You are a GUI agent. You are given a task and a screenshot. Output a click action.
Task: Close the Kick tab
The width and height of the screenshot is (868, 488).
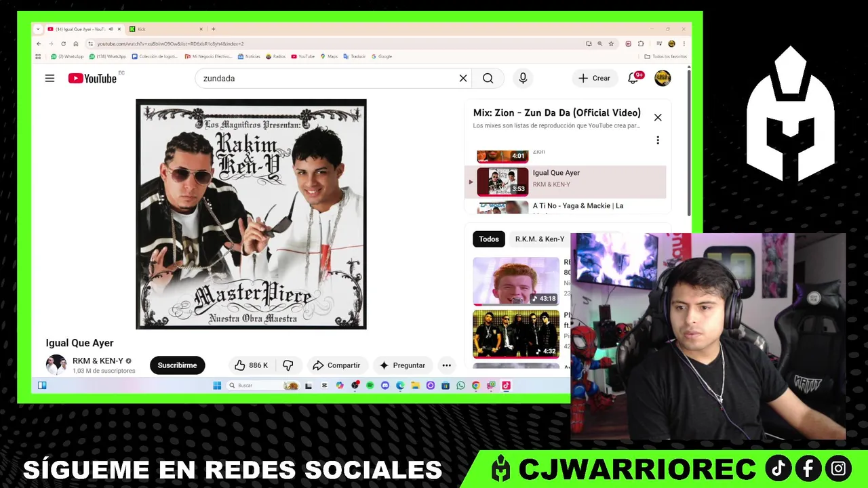[201, 29]
